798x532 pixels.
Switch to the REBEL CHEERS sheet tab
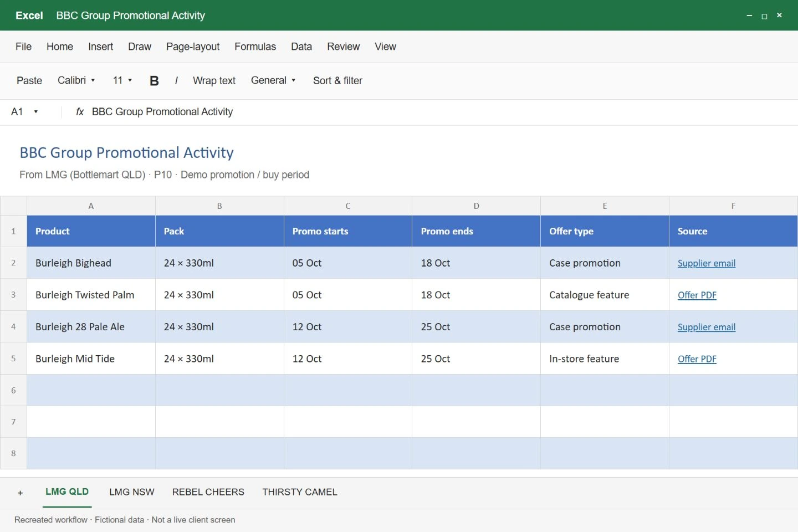[208, 492]
